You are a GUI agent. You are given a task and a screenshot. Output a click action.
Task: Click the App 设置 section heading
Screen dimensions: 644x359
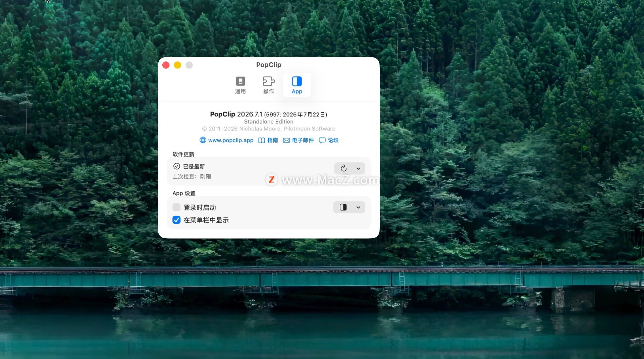point(184,193)
